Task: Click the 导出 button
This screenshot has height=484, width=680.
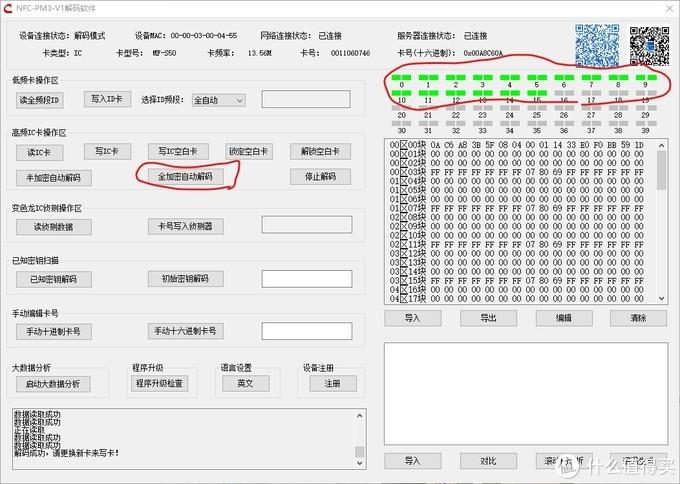Action: coord(488,318)
